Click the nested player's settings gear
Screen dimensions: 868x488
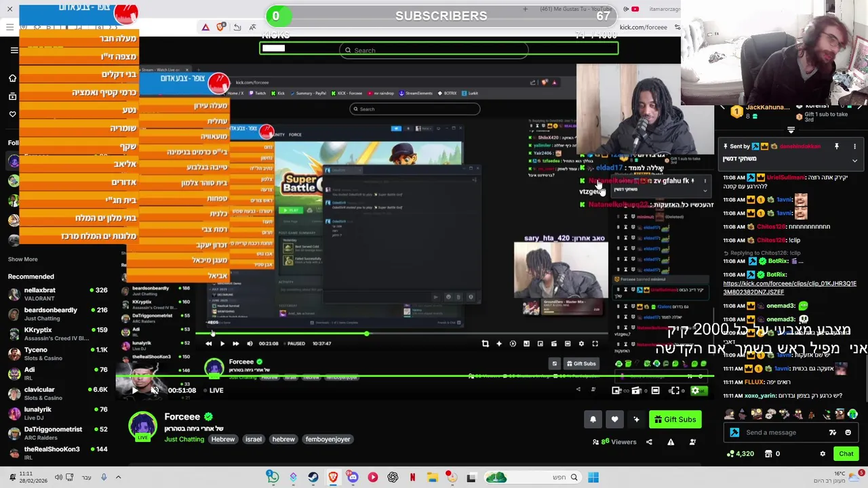[581, 344]
